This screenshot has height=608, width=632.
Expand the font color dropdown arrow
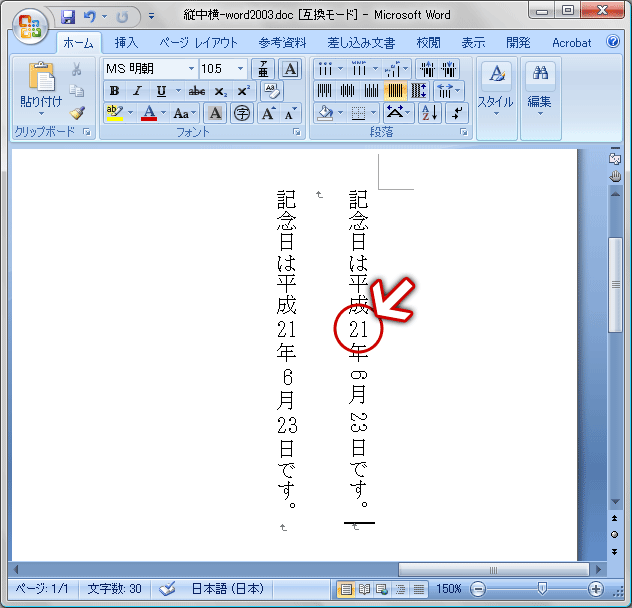point(164,113)
